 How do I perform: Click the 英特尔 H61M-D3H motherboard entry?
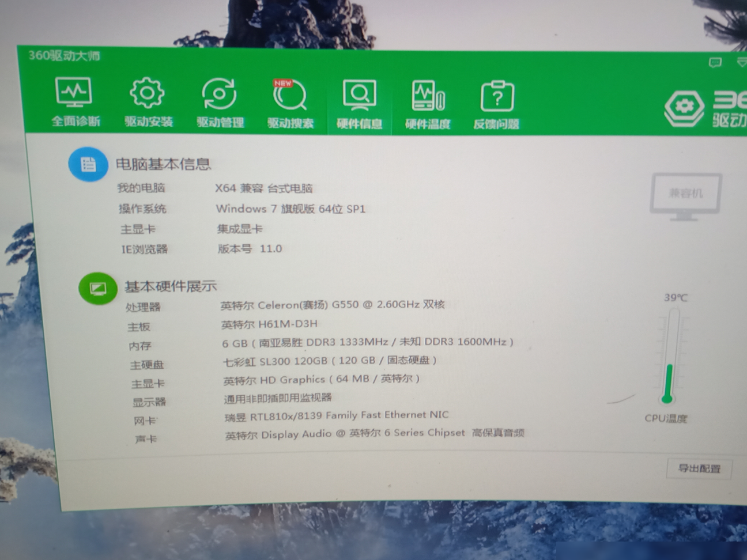[x=270, y=324]
